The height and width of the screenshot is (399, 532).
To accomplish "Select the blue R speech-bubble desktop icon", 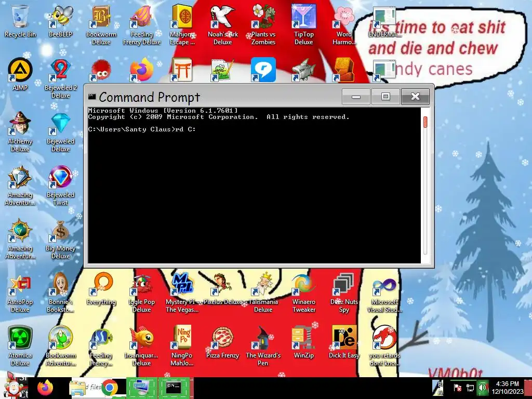I will pos(263,70).
